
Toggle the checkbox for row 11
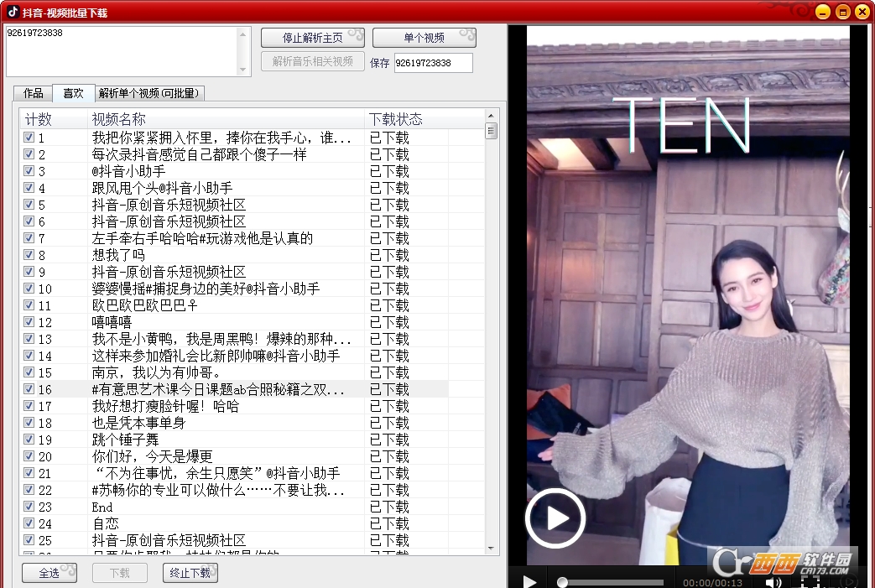pos(29,304)
